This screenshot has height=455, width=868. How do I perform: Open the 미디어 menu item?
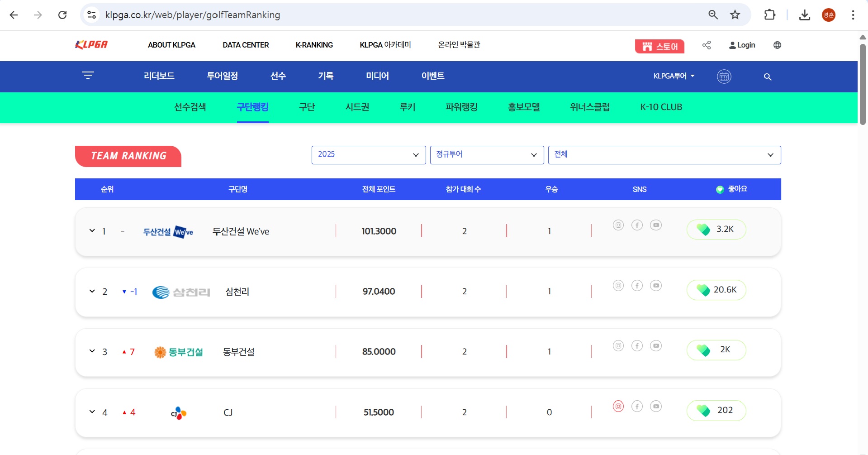[x=377, y=76]
